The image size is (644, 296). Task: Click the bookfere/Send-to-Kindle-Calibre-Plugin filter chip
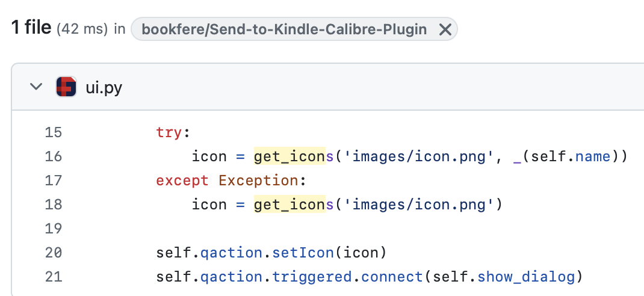pyautogui.click(x=294, y=29)
